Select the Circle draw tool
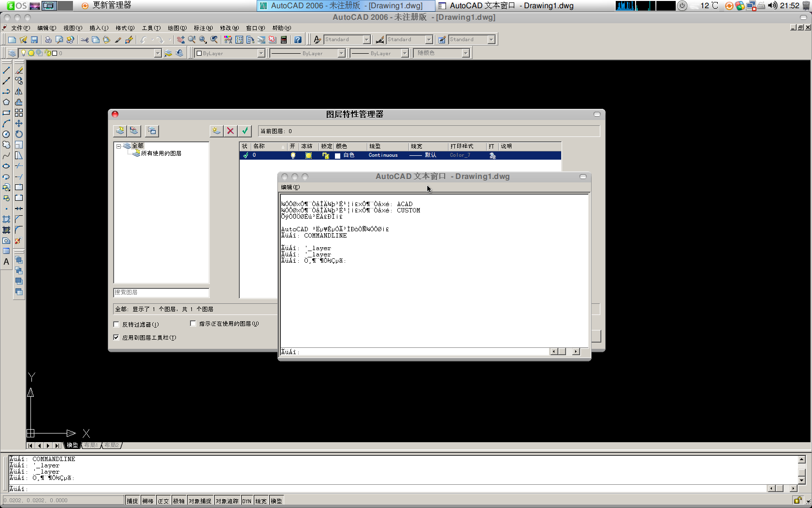This screenshot has height=508, width=812. 6,134
